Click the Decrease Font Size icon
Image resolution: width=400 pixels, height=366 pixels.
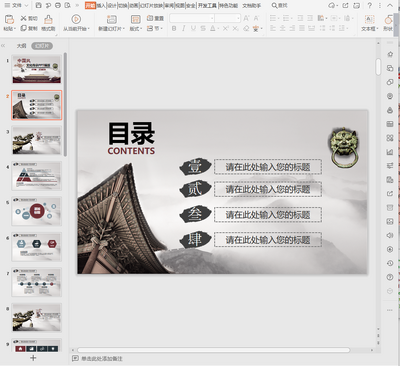point(256,18)
